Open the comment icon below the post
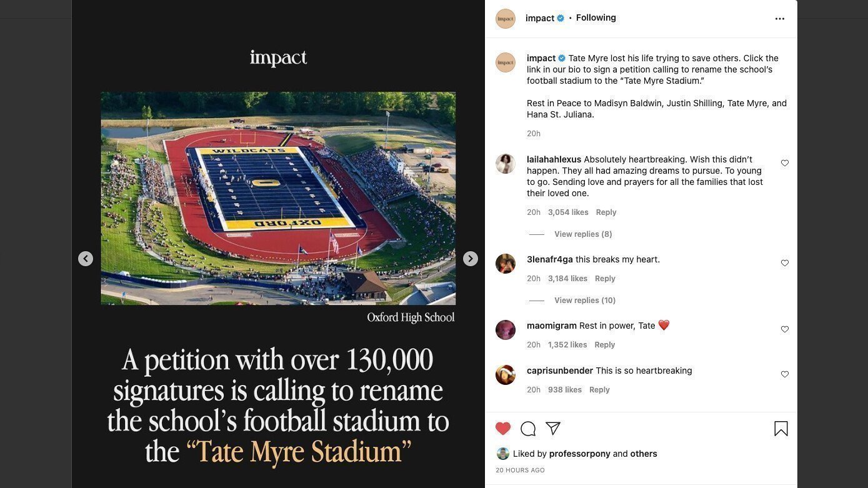The image size is (868, 488). pos(527,429)
